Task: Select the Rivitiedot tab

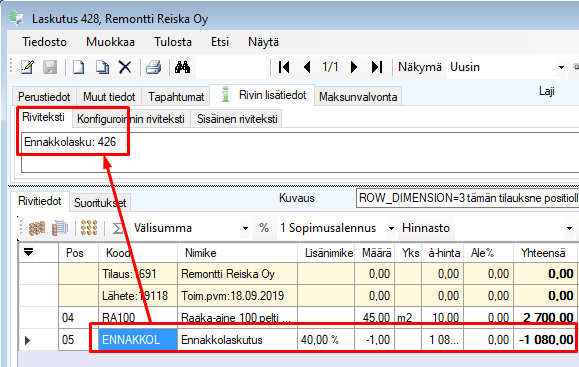Action: [40, 201]
